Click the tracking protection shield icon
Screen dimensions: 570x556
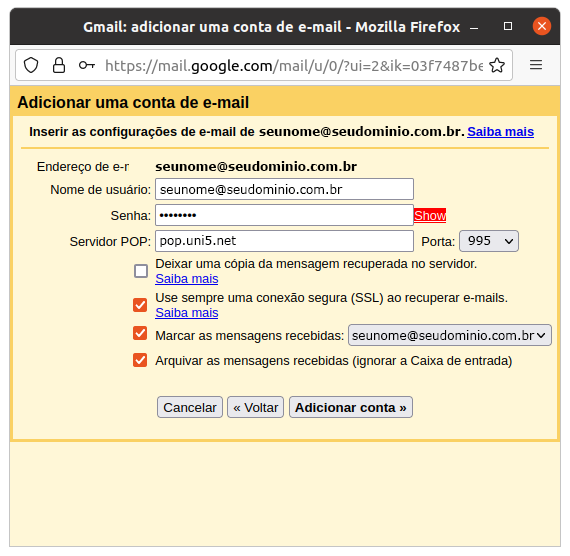[31, 65]
